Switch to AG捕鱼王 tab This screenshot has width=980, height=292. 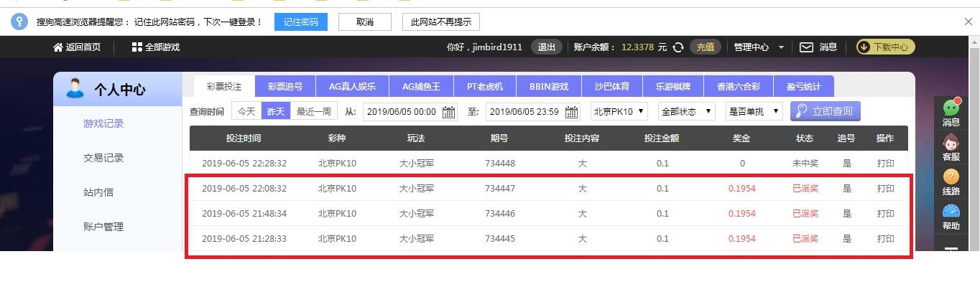[421, 86]
